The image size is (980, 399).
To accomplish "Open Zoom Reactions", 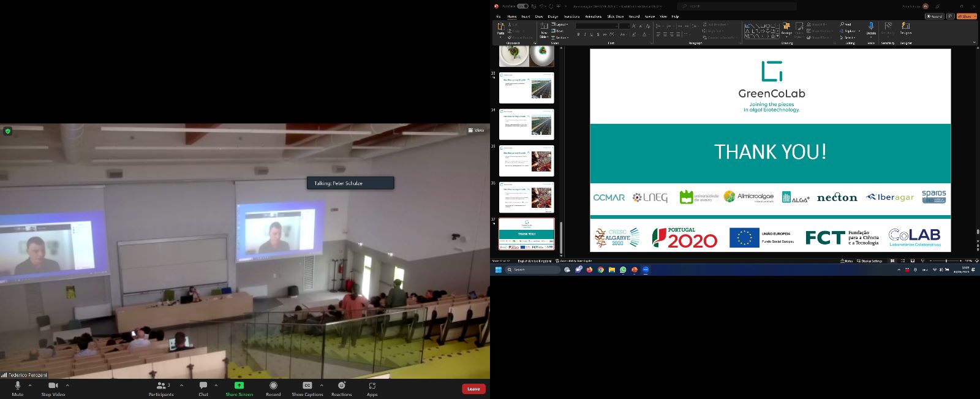I will pos(342,389).
